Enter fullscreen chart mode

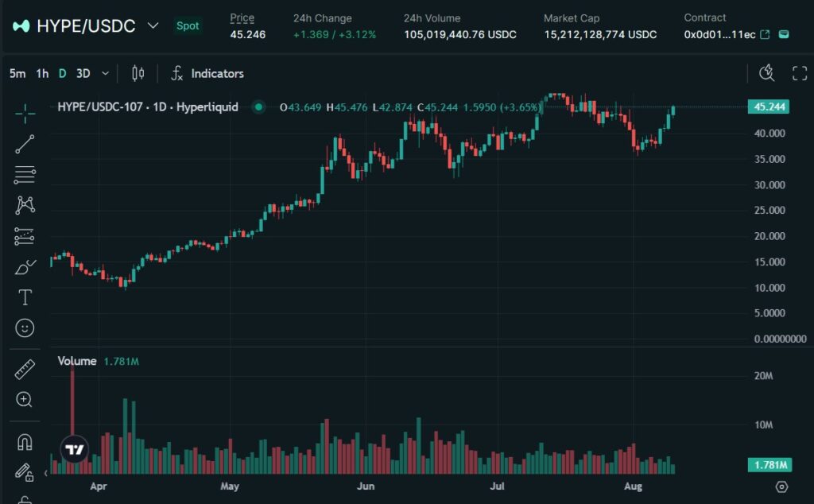point(800,73)
